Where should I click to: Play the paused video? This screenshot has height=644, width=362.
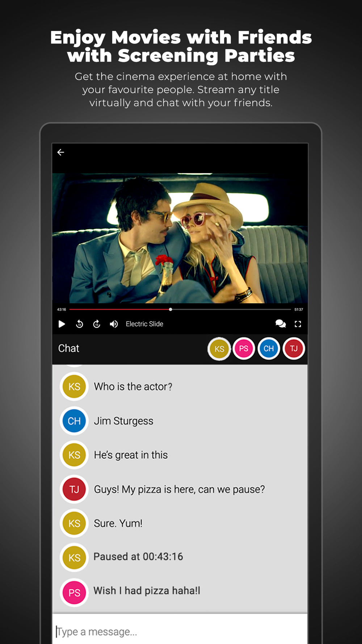[x=62, y=324]
